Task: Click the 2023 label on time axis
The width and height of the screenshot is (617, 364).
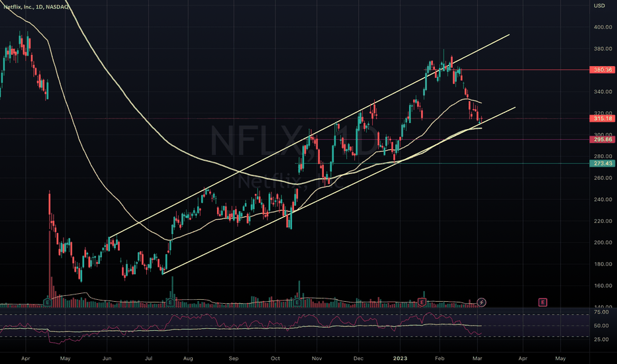Action: [x=400, y=358]
